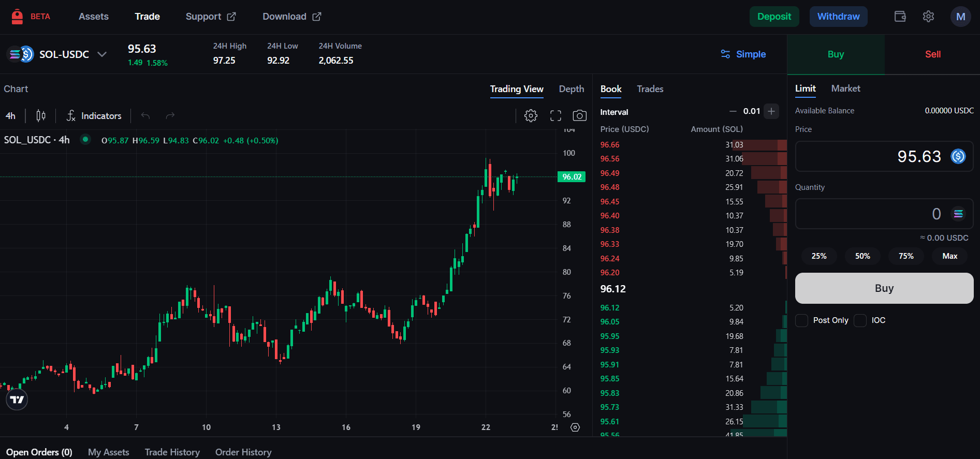
Task: Choose the Limit order tab
Action: (x=805, y=88)
